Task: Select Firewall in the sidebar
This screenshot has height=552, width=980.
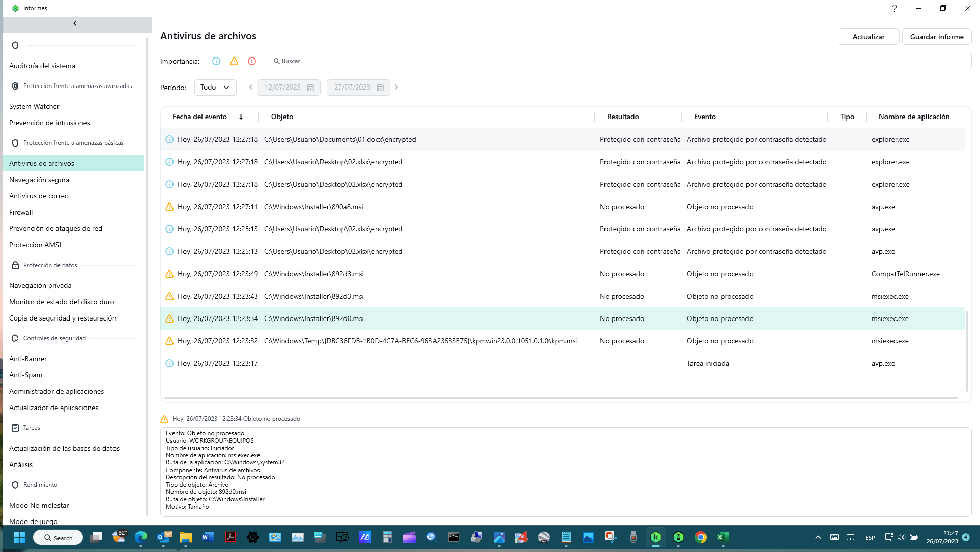Action: (x=21, y=212)
